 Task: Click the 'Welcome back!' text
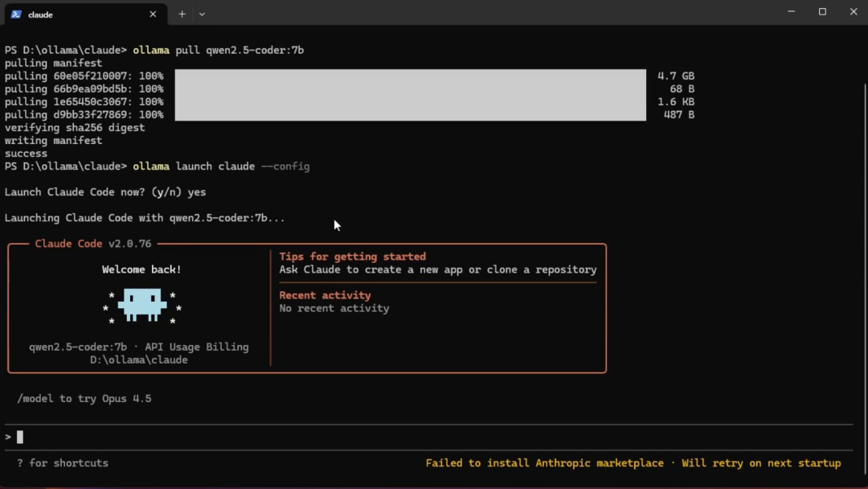141,269
